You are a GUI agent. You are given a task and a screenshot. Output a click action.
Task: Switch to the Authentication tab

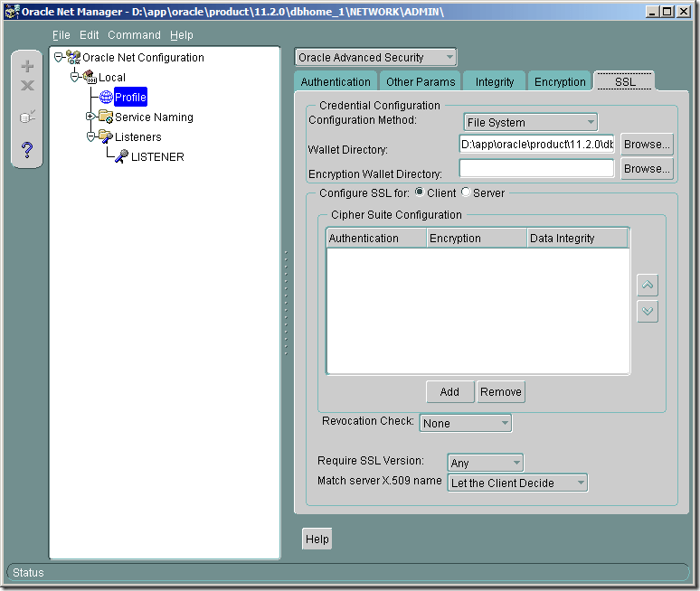coord(336,81)
